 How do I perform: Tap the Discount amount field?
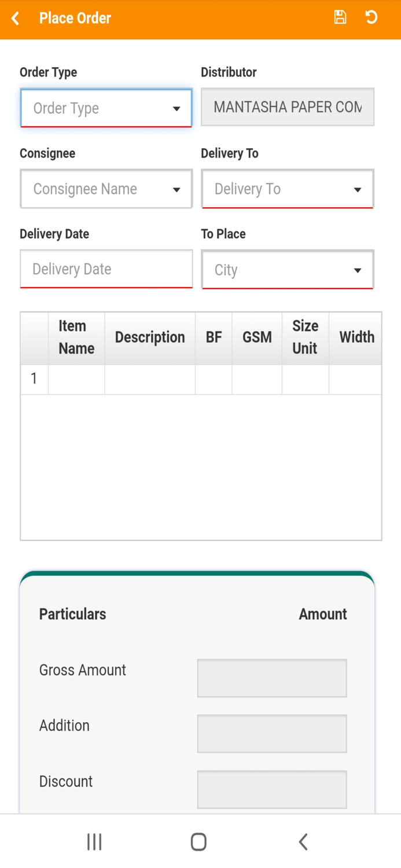point(271,789)
